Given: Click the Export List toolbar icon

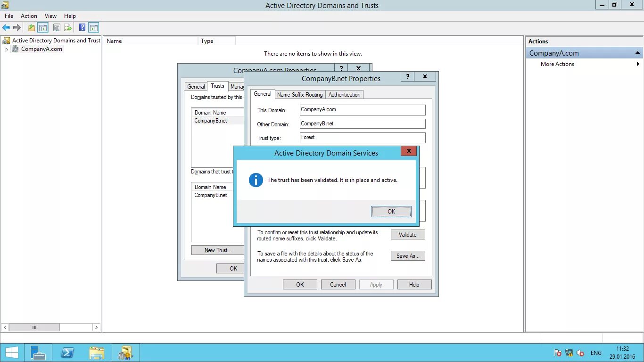Looking at the screenshot, I should 68,28.
